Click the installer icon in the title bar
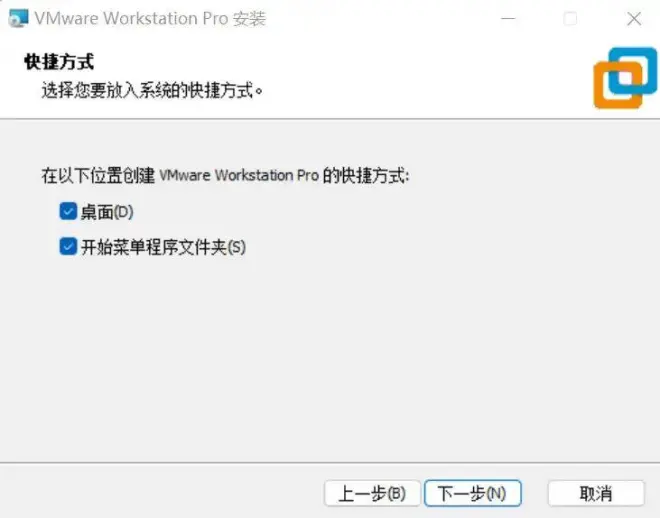The image size is (660, 518). 19,19
